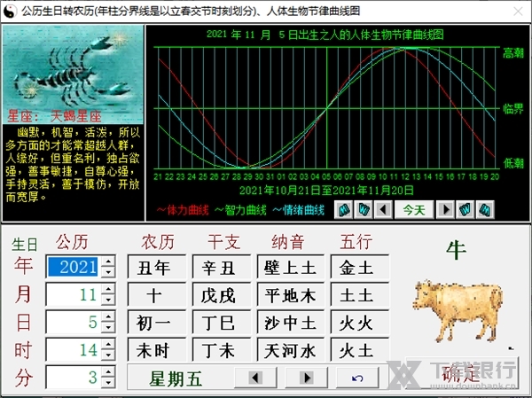
Task: Click the minute input field showing 3
Action: click(74, 378)
